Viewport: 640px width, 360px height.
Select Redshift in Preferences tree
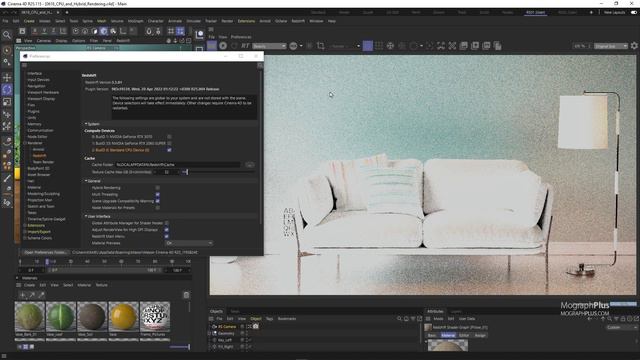[x=39, y=156]
